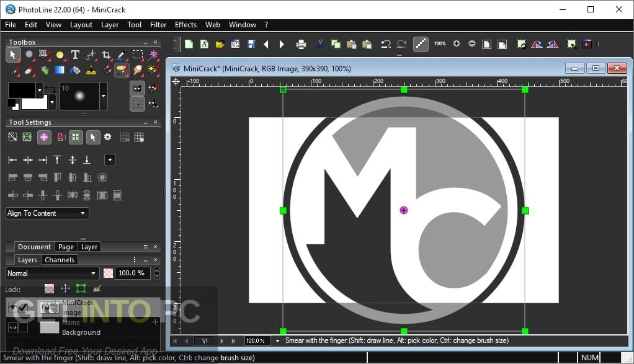Close the Toolbox panel
Image resolution: width=634 pixels, height=364 pixels.
[155, 42]
